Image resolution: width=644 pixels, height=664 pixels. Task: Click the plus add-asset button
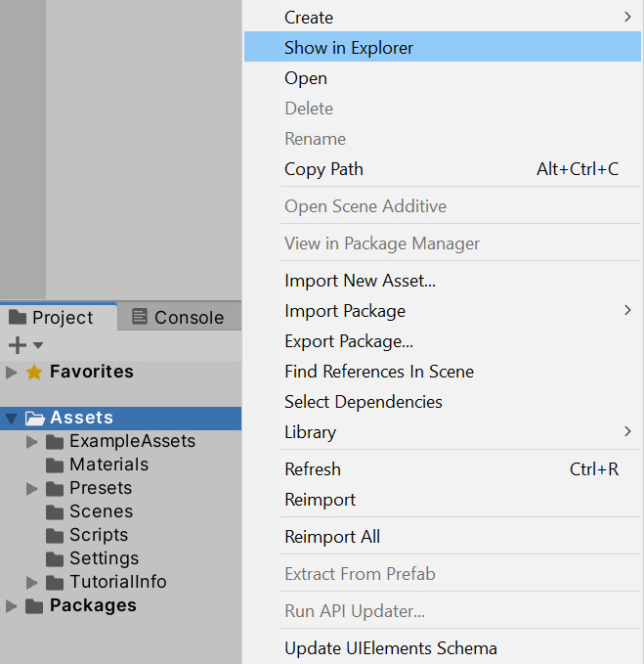[x=17, y=344]
